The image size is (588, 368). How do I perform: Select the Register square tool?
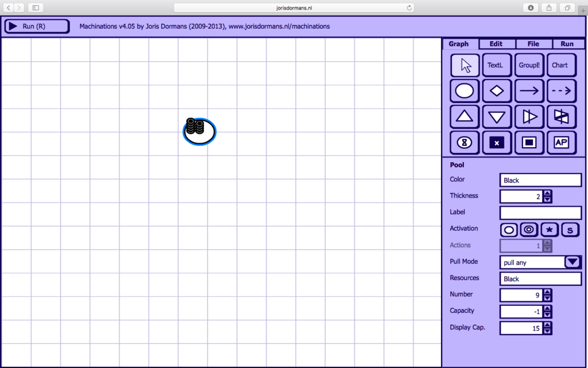tap(529, 143)
